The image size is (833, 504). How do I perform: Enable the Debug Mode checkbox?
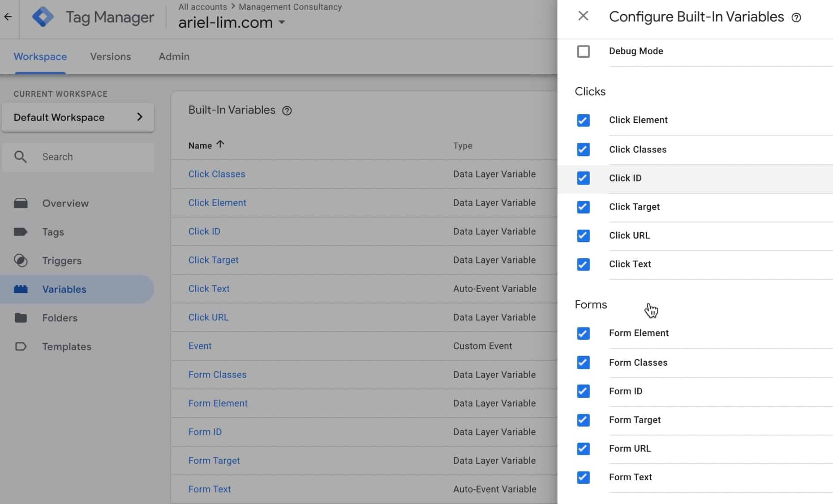coord(583,51)
